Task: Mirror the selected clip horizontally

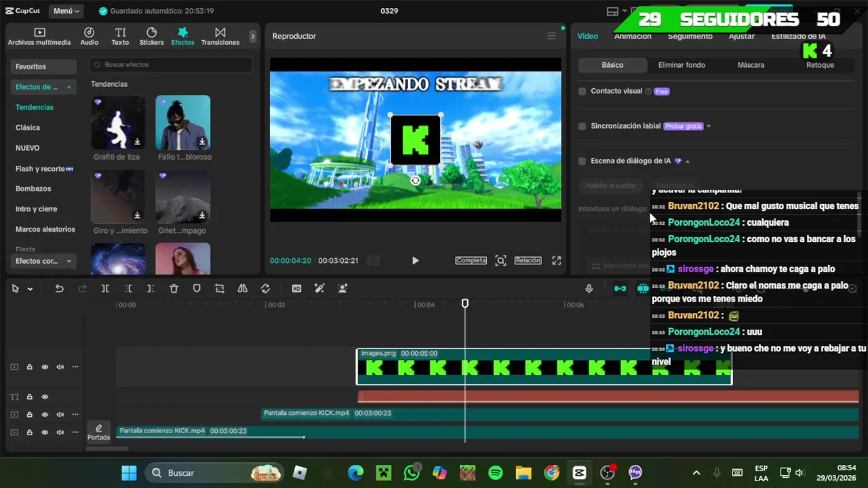Action: coord(242,288)
